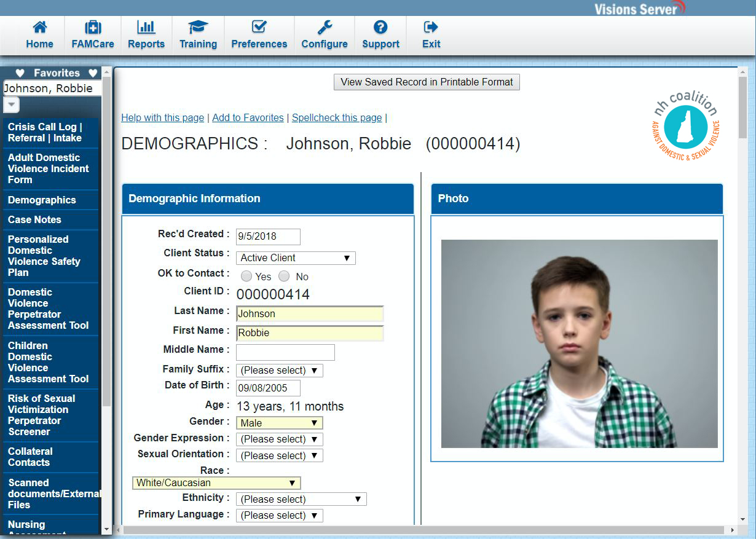Screen dimensions: 756x539
Task: Click View Saved Record in Printable Format
Action: (427, 82)
